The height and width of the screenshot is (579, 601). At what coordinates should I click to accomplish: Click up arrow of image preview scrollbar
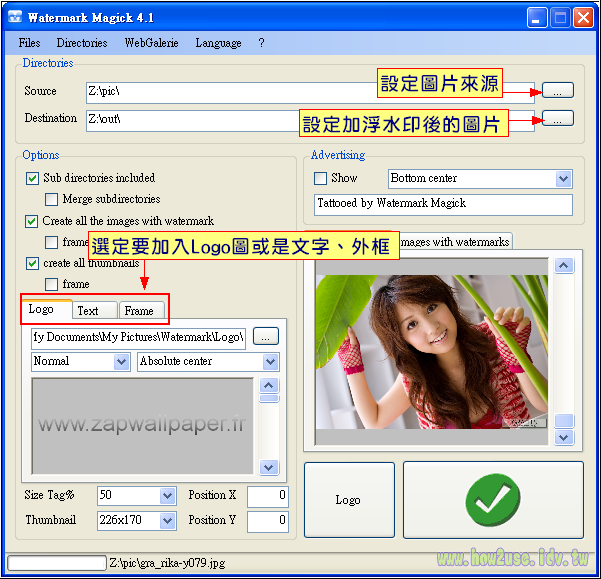(x=564, y=265)
